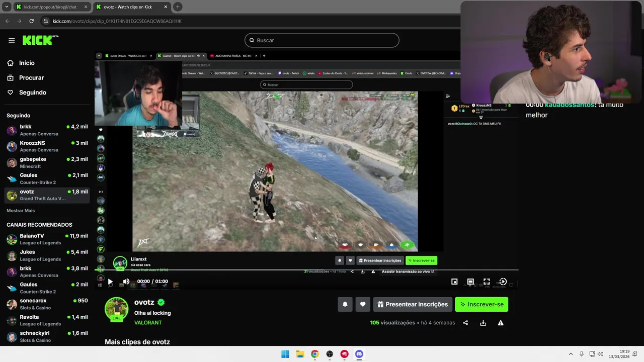The height and width of the screenshot is (362, 644).
Task: Open the OBS icon in the taskbar
Action: (x=330, y=354)
